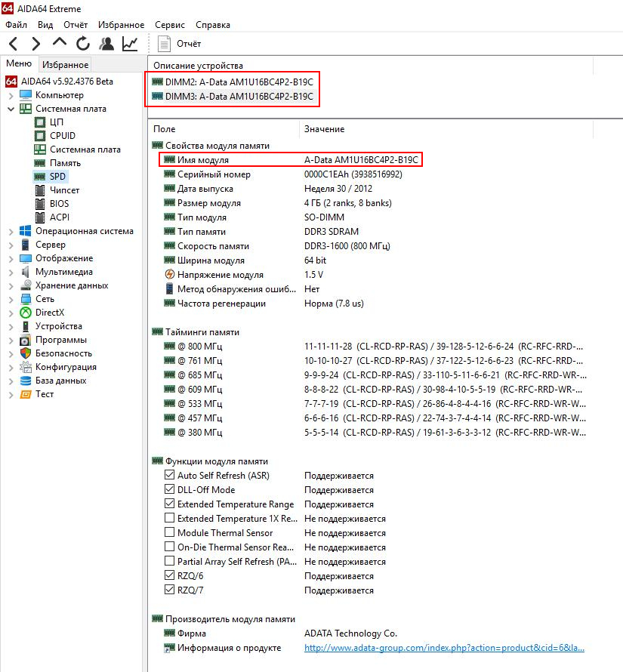Viewport: 623px width, 672px height.
Task: Go up one level with Up arrow
Action: click(x=59, y=44)
